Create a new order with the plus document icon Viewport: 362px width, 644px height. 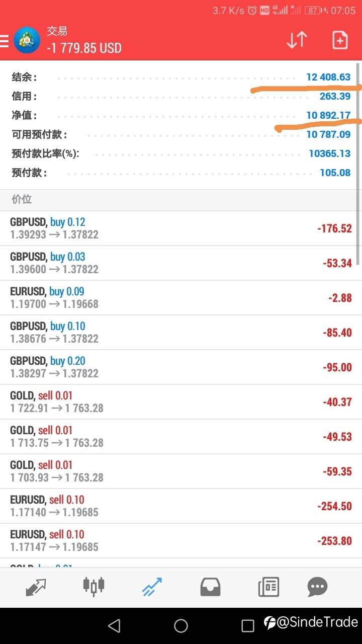coord(340,40)
